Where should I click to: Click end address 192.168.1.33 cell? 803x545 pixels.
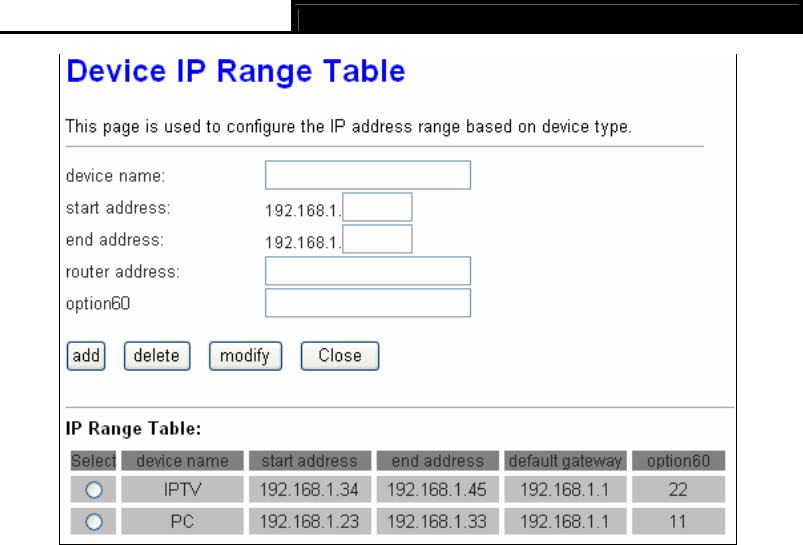437,521
